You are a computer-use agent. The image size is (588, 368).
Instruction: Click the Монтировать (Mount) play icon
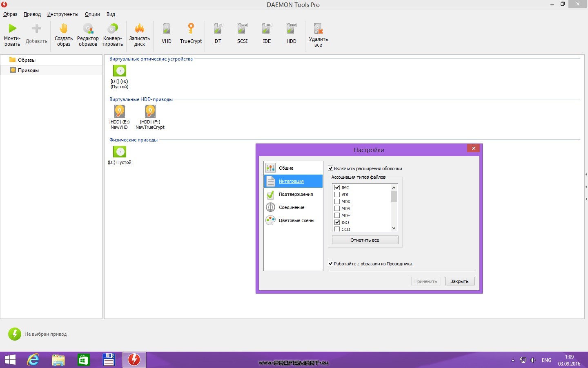point(13,28)
